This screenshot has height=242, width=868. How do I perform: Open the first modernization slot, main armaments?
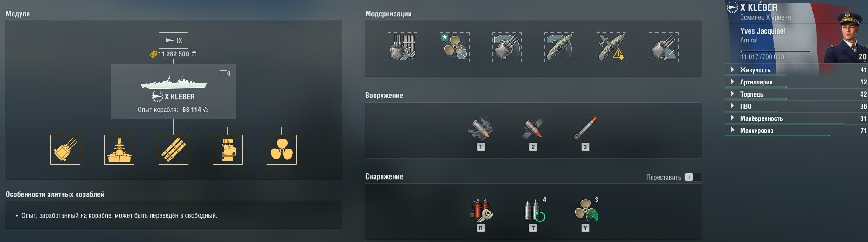(x=403, y=47)
